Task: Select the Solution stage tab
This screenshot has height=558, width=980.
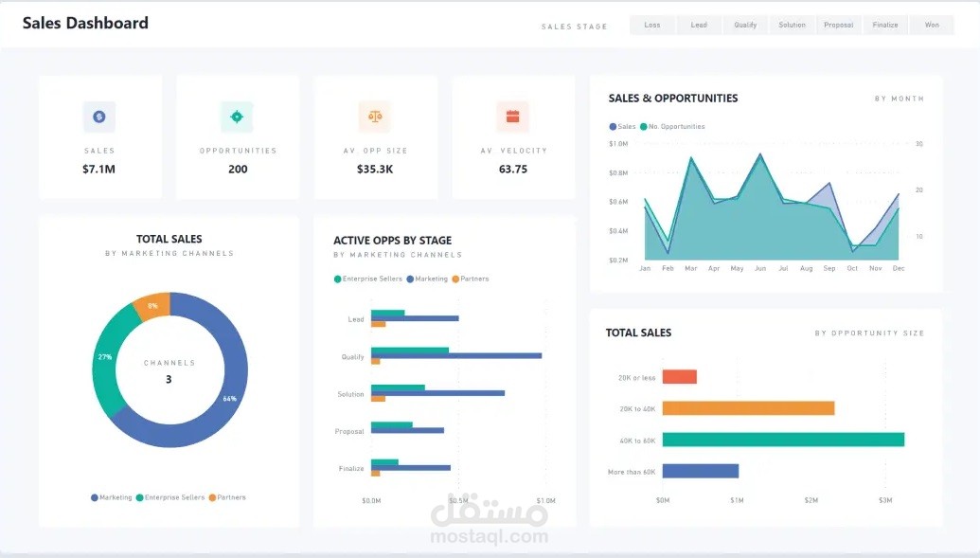Action: 792,25
